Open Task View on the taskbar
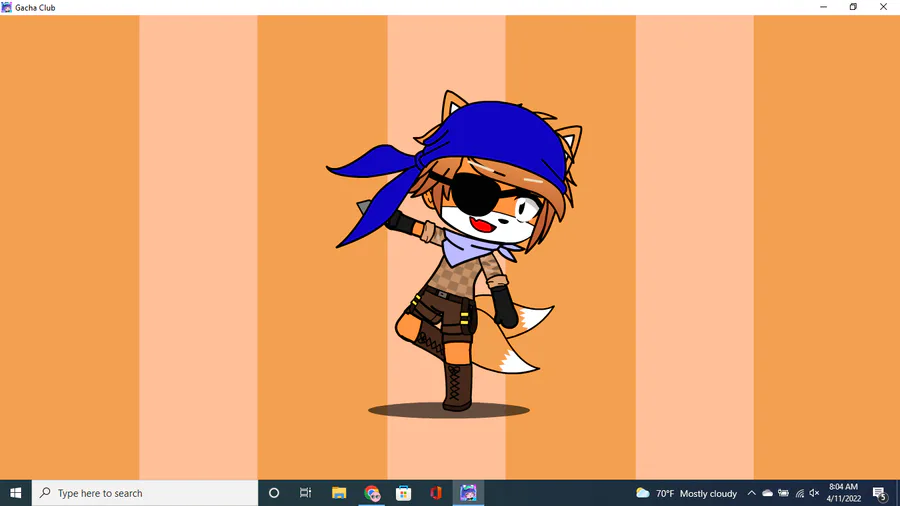Viewport: 900px width, 506px height. [305, 493]
